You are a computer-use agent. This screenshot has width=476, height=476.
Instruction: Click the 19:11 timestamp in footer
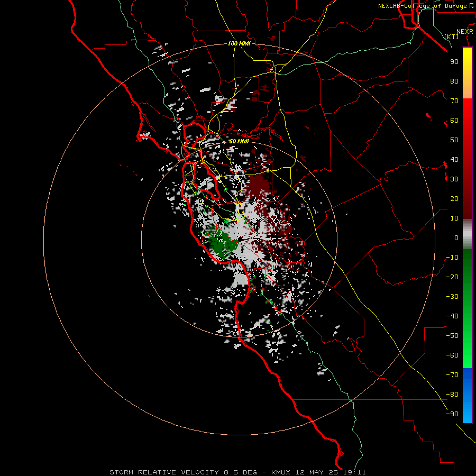point(353,472)
